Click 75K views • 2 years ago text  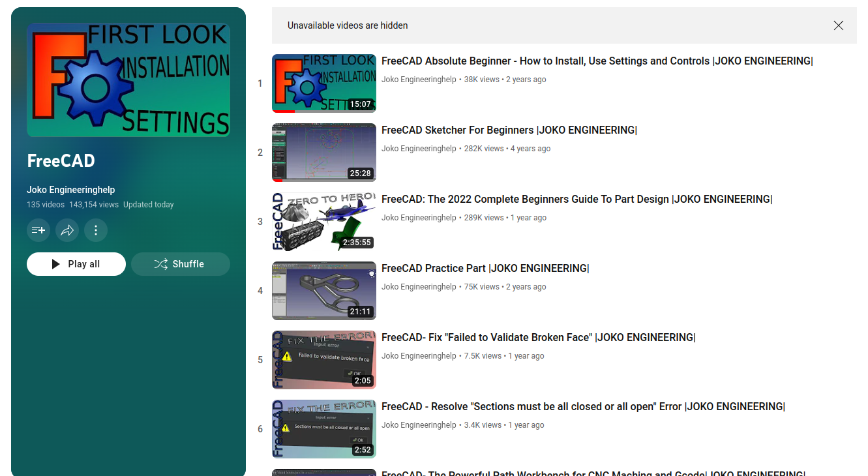505,287
